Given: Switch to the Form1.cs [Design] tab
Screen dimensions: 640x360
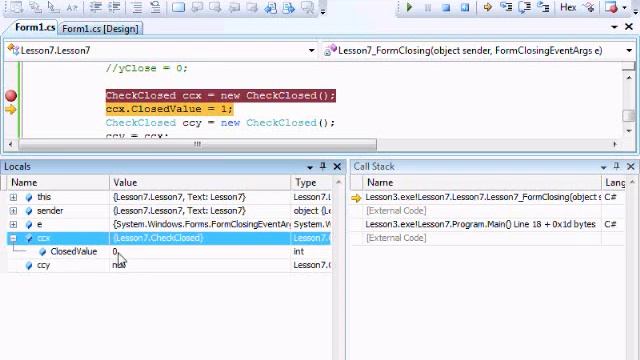Looking at the screenshot, I should pyautogui.click(x=100, y=29).
